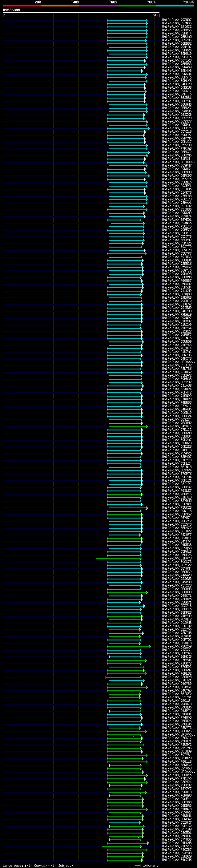Image resolution: width=197 pixels, height=868 pixels.
Task: Open hit UniRef100_B9I6C2
Action: [x=176, y=26]
